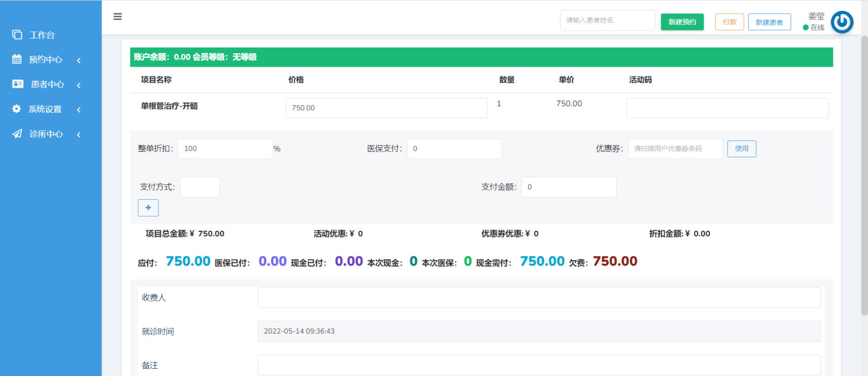Click the price field showing 750.00

386,108
